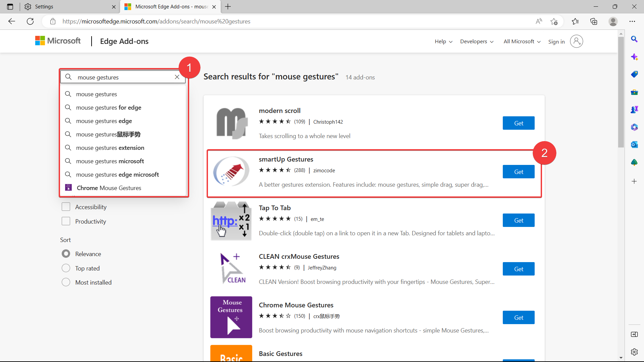Get the Tap To Tab add-on
Screen dimensions: 644x362
[x=519, y=220]
